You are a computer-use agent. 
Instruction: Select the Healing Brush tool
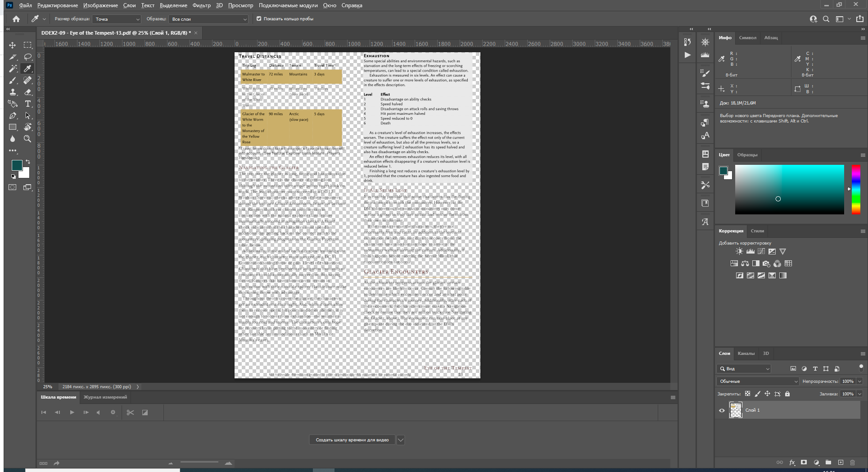27,80
